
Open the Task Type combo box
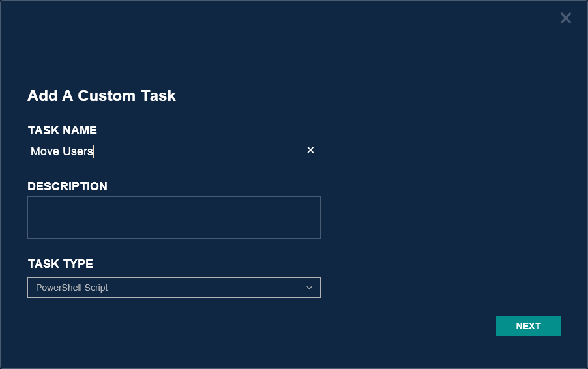click(x=173, y=288)
